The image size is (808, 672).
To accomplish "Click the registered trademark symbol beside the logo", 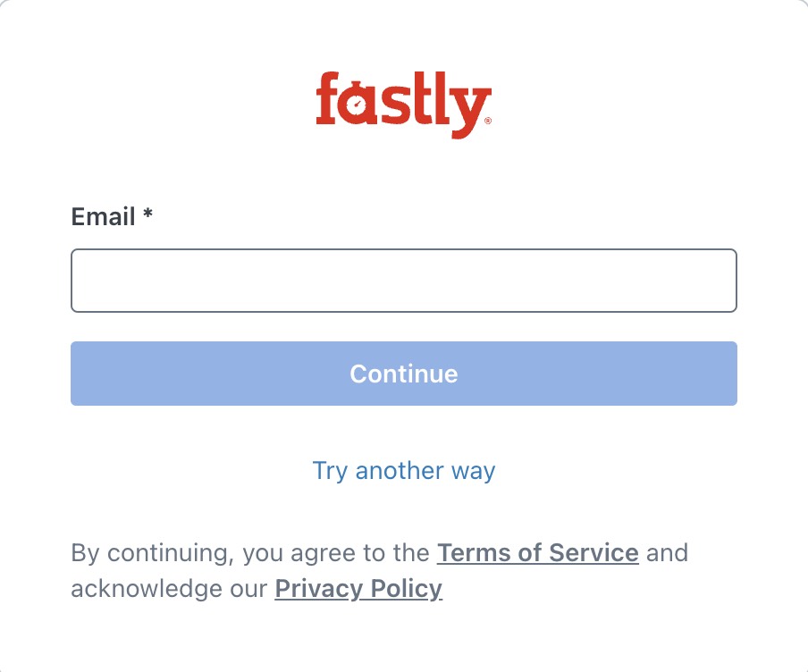I will [x=487, y=120].
